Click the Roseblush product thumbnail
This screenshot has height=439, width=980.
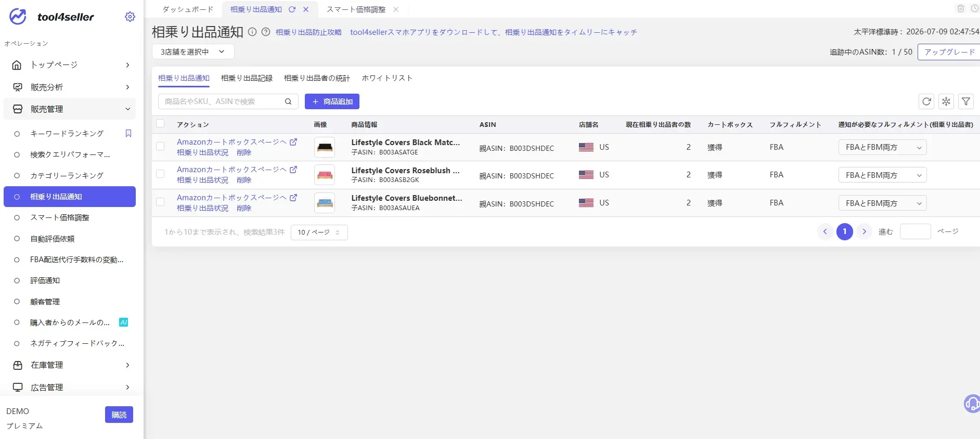click(x=325, y=175)
